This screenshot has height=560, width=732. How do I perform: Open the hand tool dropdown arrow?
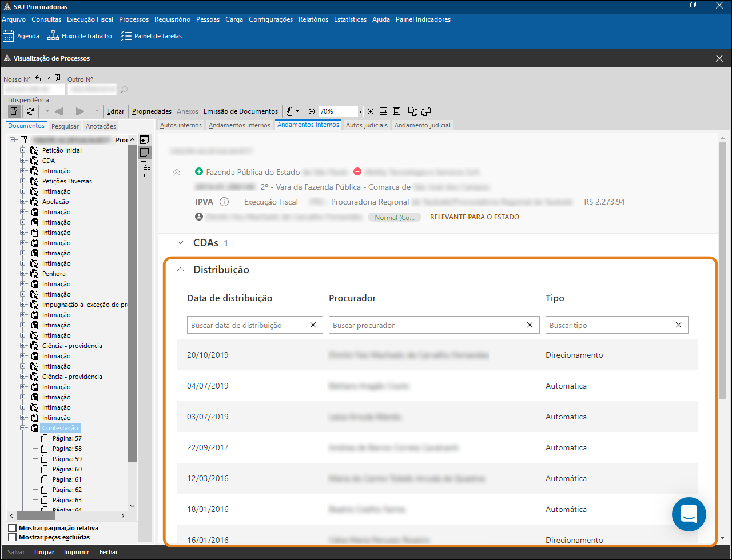click(x=298, y=111)
